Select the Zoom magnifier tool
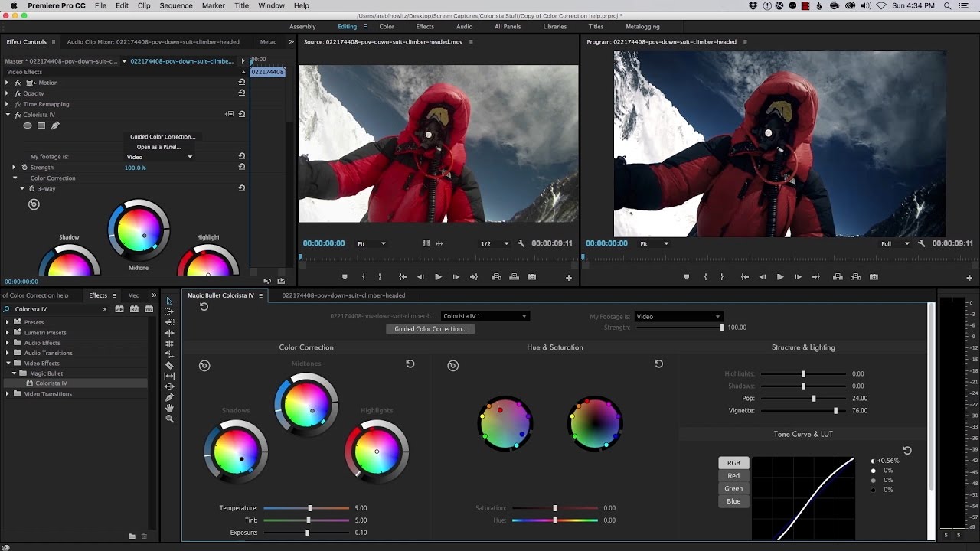980x551 pixels. 169,419
